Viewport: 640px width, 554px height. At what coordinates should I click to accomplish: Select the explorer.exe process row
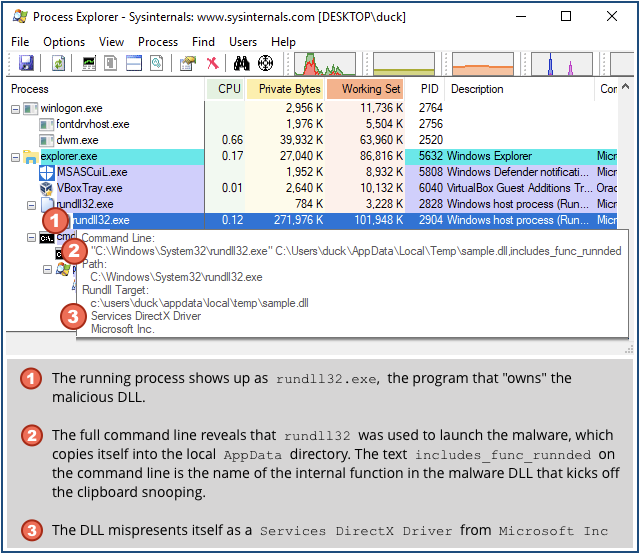tap(311, 156)
